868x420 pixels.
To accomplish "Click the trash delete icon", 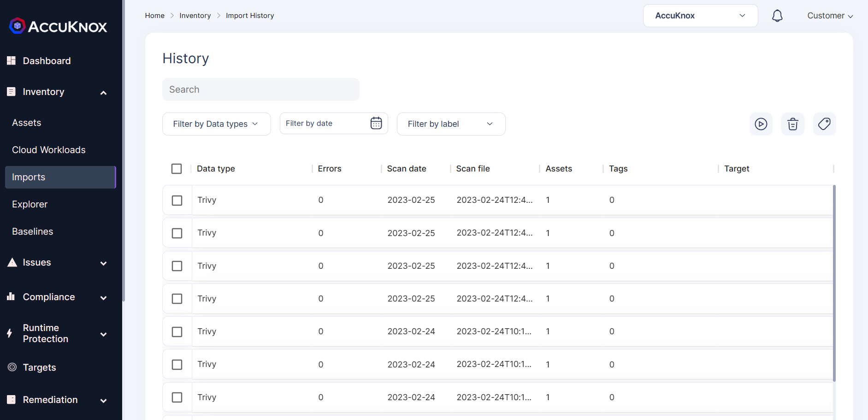I will coord(793,124).
